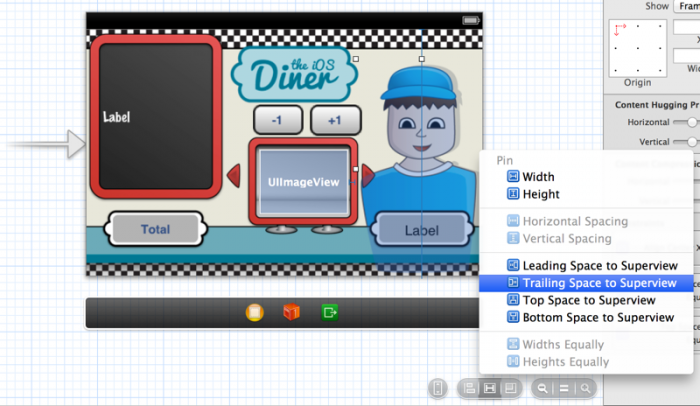Image resolution: width=700 pixels, height=406 pixels.
Task: Click the green Exit icon in dock
Action: (329, 312)
